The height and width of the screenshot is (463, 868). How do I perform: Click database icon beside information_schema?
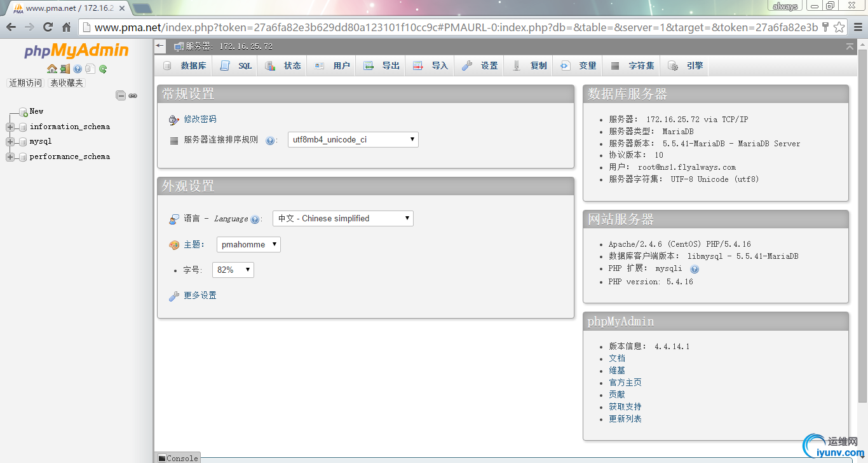pyautogui.click(x=23, y=127)
